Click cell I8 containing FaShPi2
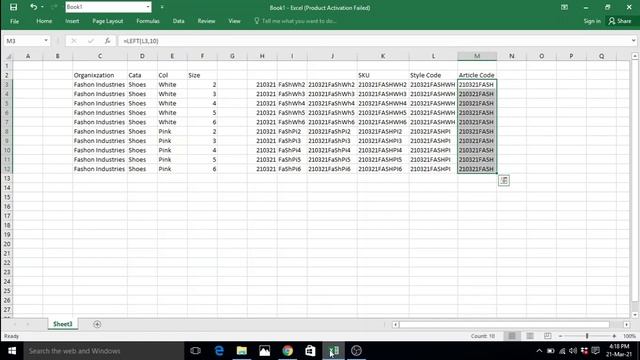Screen dimensions: 640x360 (292, 131)
